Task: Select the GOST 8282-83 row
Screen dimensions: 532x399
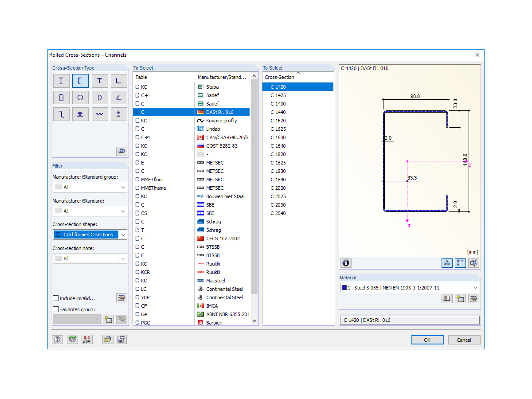Action: 192,146
